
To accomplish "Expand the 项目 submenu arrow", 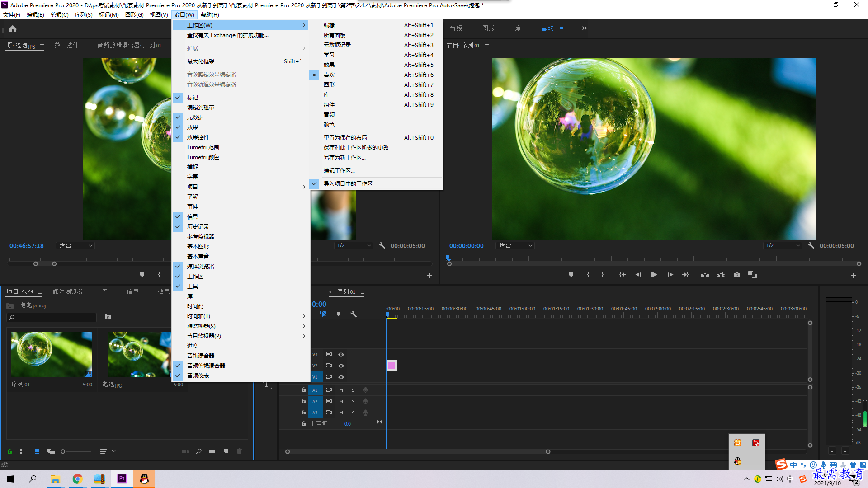I will point(304,187).
